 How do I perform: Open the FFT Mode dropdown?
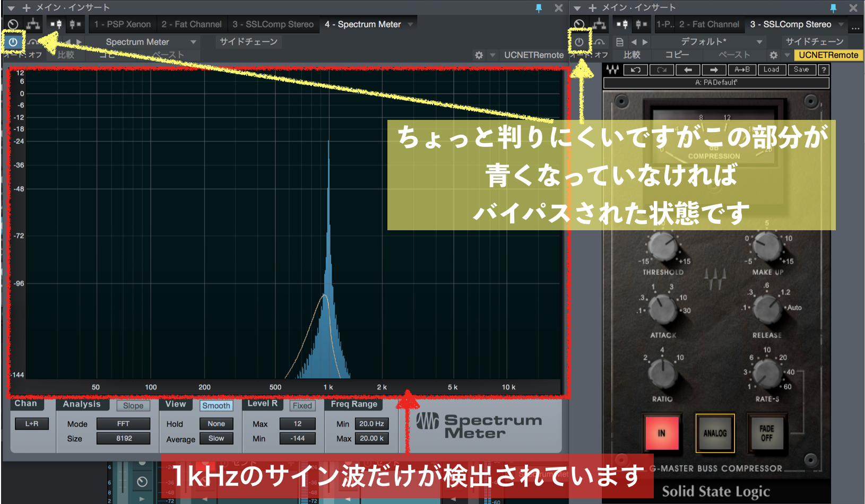123,424
